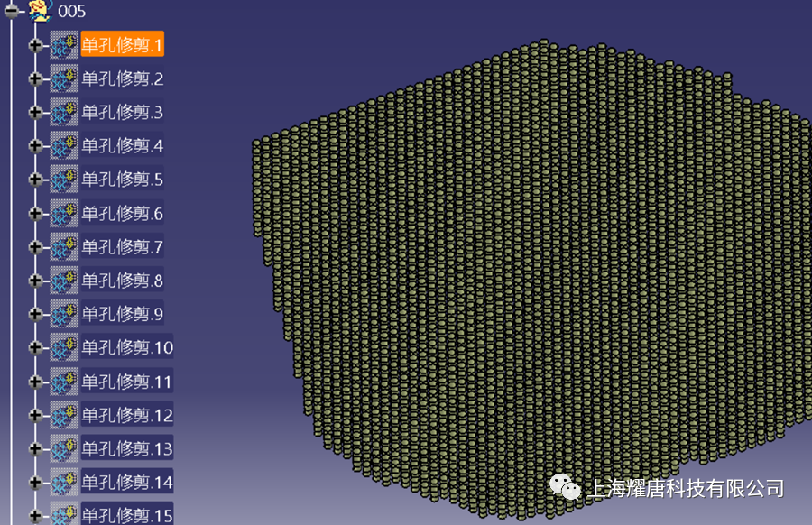
Task: Expand the 单孔修剪.5 node
Action: [x=35, y=180]
